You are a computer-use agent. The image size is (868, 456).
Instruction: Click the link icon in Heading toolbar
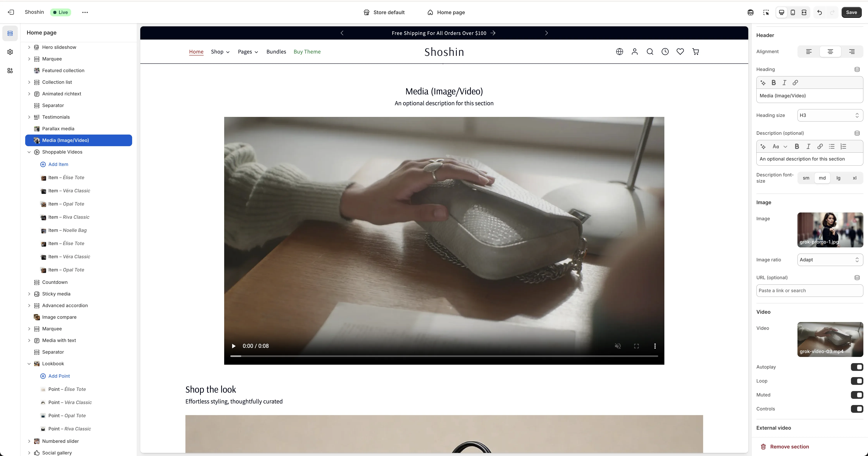click(x=795, y=83)
